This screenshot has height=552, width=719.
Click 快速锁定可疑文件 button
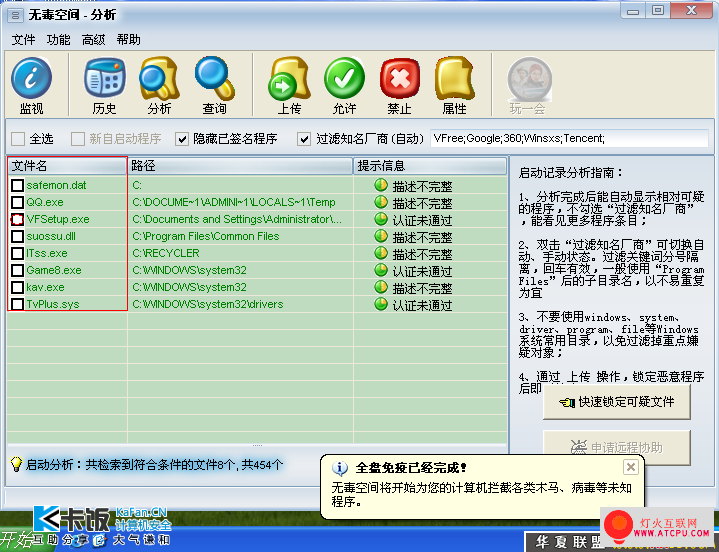[x=616, y=402]
